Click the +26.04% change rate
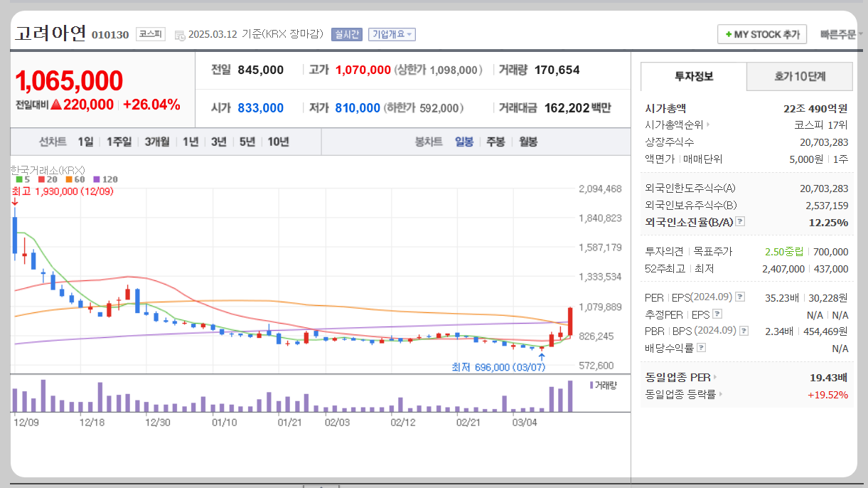The image size is (868, 488). (151, 105)
